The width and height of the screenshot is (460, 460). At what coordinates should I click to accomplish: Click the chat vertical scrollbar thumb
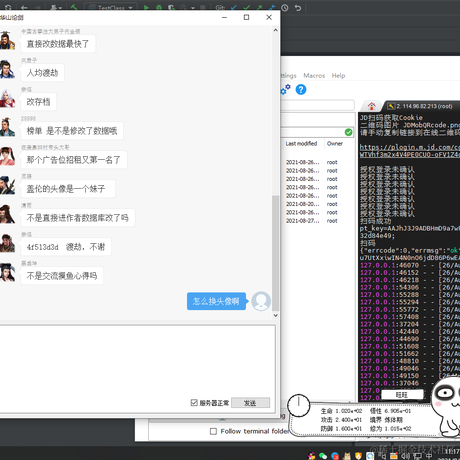point(275,253)
